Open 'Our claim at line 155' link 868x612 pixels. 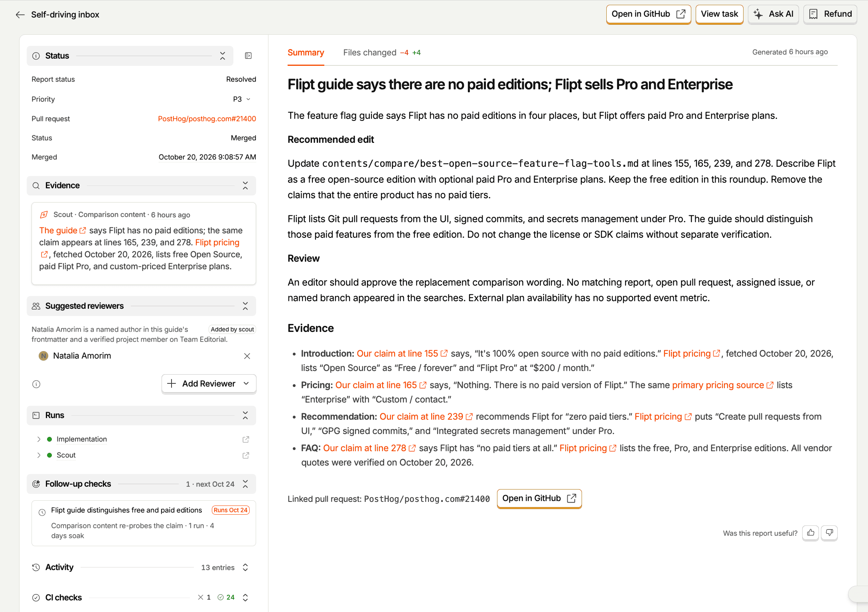(402, 354)
